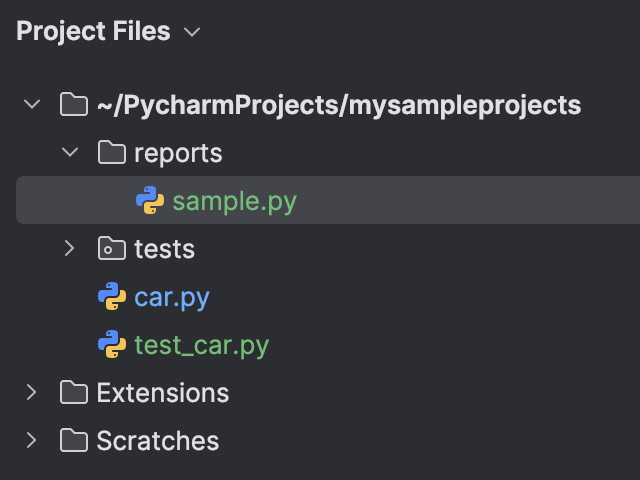Select the reports folder label
The width and height of the screenshot is (640, 480).
click(x=178, y=153)
